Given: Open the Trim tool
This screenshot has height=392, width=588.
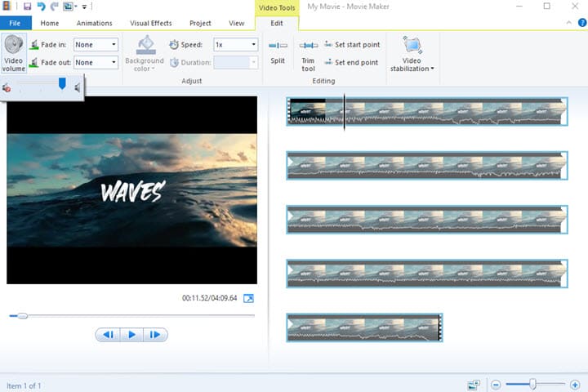Looking at the screenshot, I should tap(308, 47).
